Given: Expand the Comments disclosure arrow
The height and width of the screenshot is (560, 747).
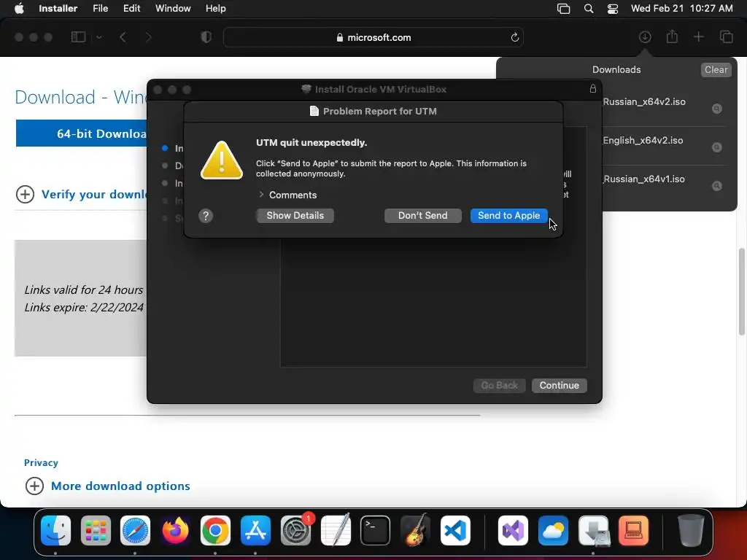Looking at the screenshot, I should [261, 194].
